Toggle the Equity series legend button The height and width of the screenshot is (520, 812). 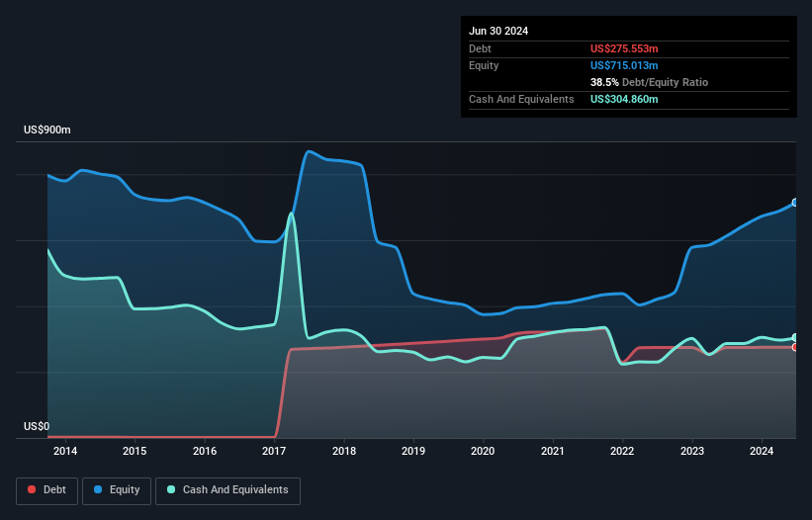pos(117,490)
